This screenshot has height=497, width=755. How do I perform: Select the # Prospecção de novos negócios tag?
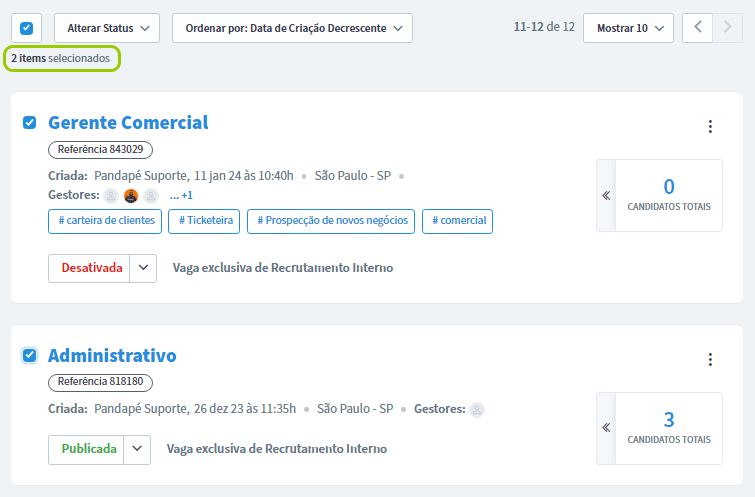[x=331, y=221]
